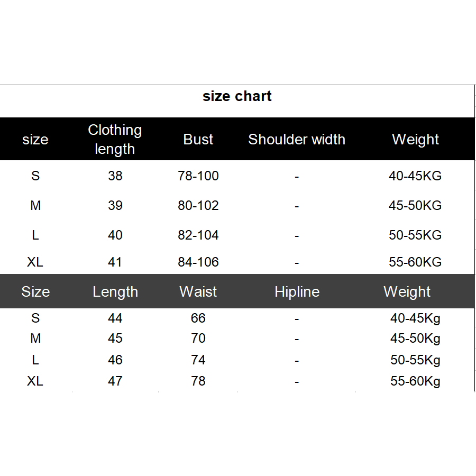Select the bust range 80-102
Viewport: 476px width, 476px height.
[x=198, y=205]
